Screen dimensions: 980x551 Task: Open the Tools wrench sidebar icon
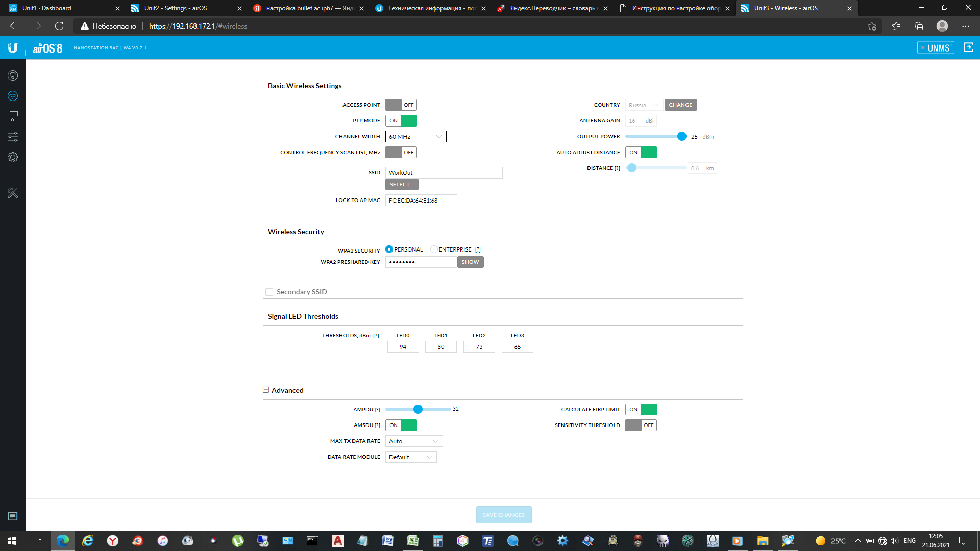[13, 193]
